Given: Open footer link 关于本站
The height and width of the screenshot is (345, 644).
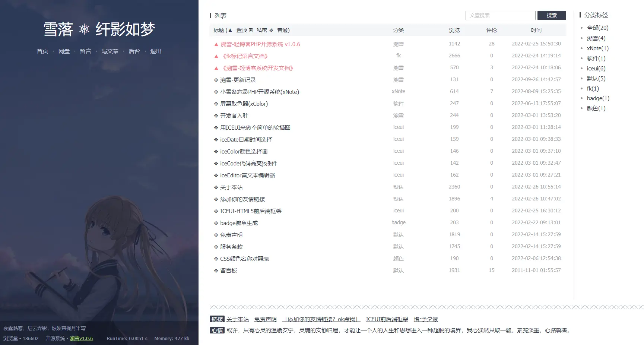Looking at the screenshot, I should (238, 319).
